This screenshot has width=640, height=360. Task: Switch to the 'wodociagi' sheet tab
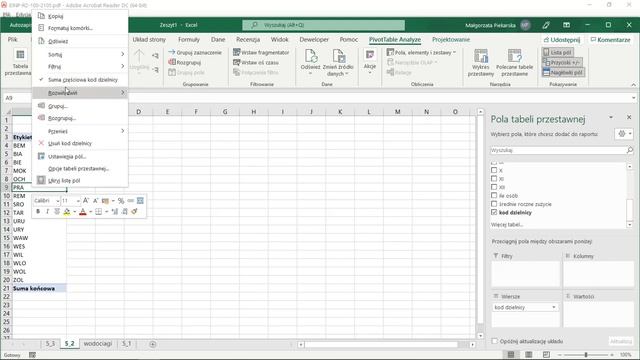point(98,344)
